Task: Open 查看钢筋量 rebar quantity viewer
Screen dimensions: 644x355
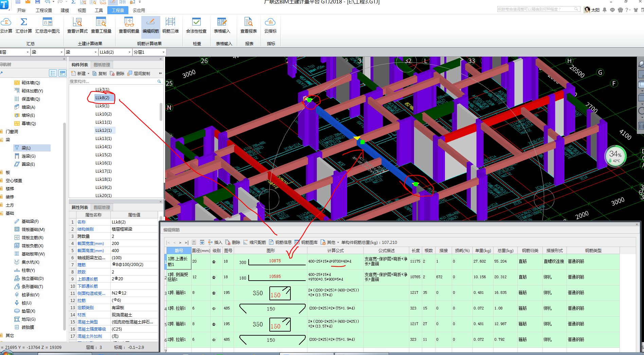Action: 129,25
